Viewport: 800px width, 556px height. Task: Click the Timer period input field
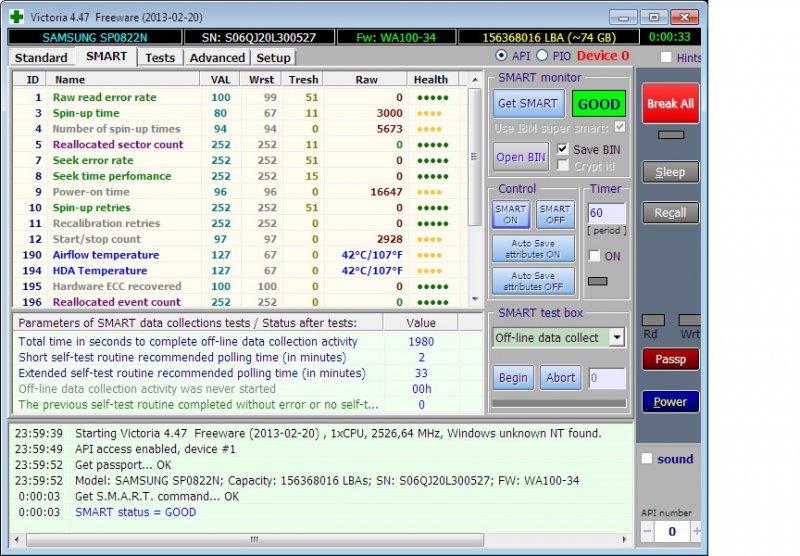606,214
